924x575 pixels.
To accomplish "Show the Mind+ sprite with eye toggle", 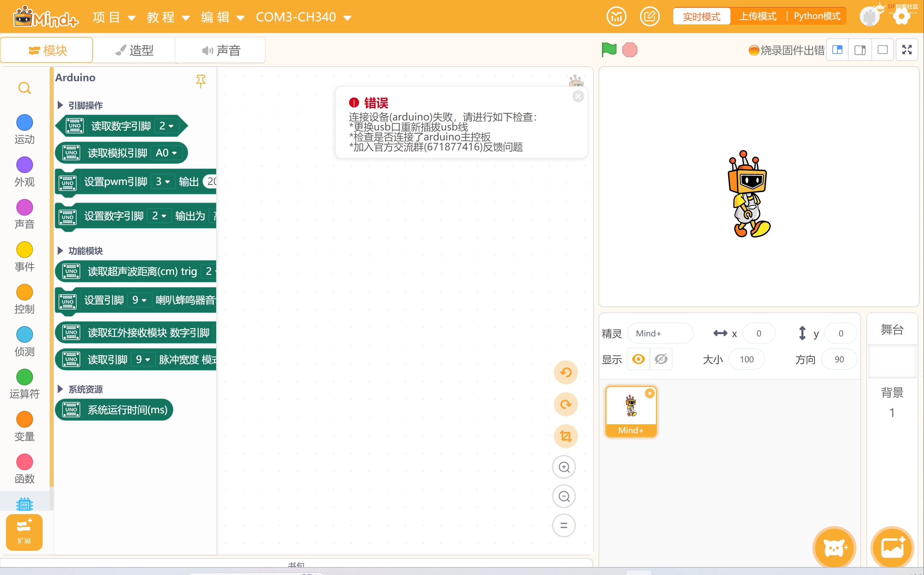I will pyautogui.click(x=638, y=359).
